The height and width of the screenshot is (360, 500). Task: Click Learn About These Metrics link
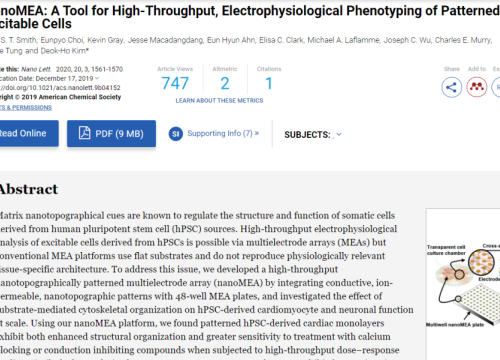click(x=219, y=101)
